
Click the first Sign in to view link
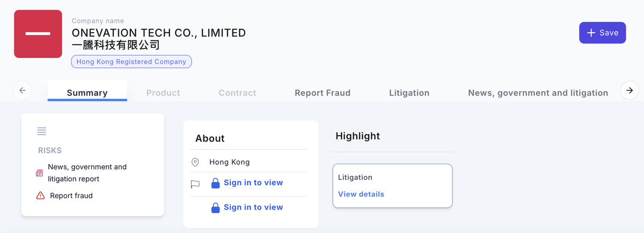click(253, 183)
